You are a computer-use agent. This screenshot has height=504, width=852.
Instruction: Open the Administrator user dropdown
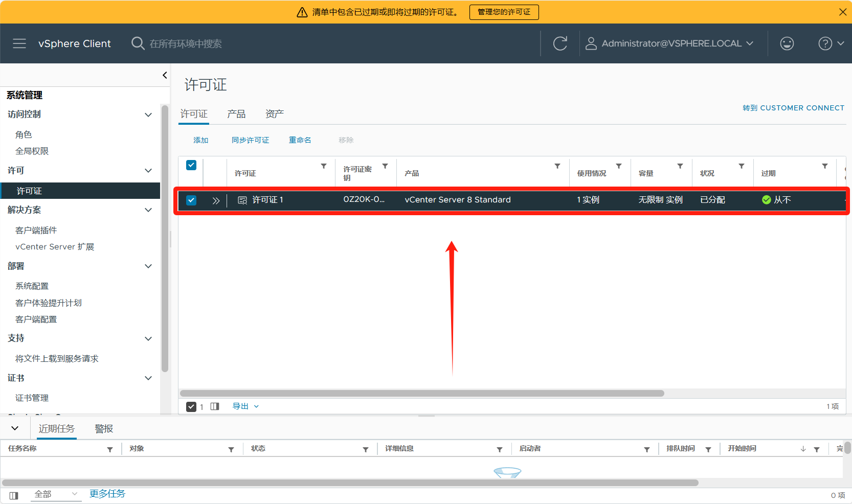click(670, 43)
